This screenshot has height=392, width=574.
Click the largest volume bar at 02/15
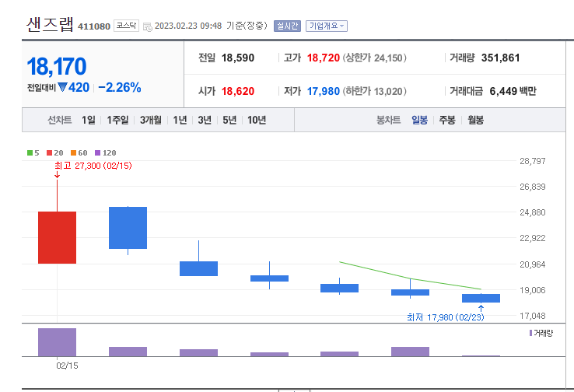57,342
